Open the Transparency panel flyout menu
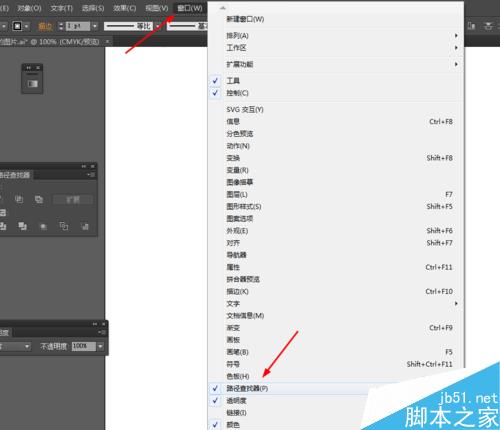 click(102, 332)
